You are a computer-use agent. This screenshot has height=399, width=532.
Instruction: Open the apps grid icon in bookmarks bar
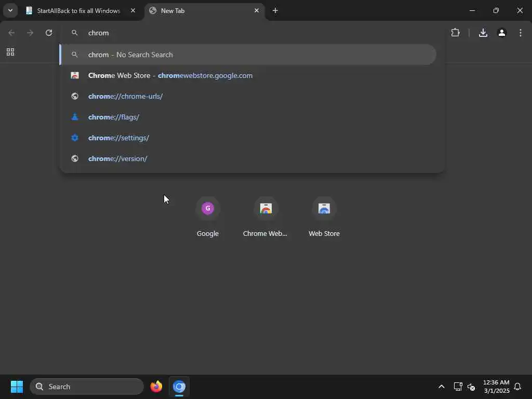[x=10, y=52]
